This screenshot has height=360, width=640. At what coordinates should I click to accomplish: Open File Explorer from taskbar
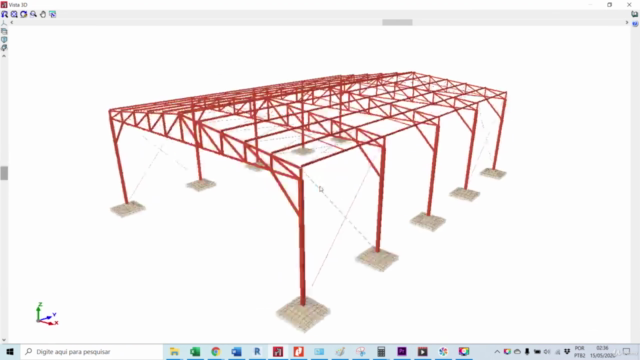pyautogui.click(x=174, y=351)
